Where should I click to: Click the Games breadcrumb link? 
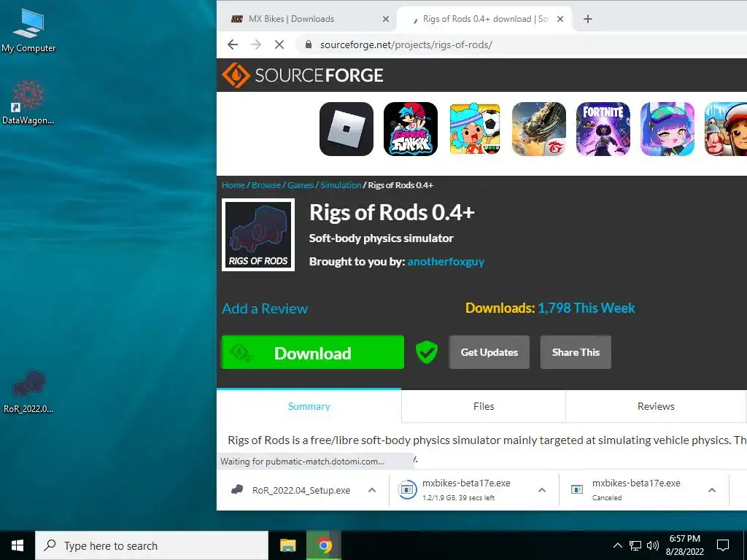pos(301,185)
